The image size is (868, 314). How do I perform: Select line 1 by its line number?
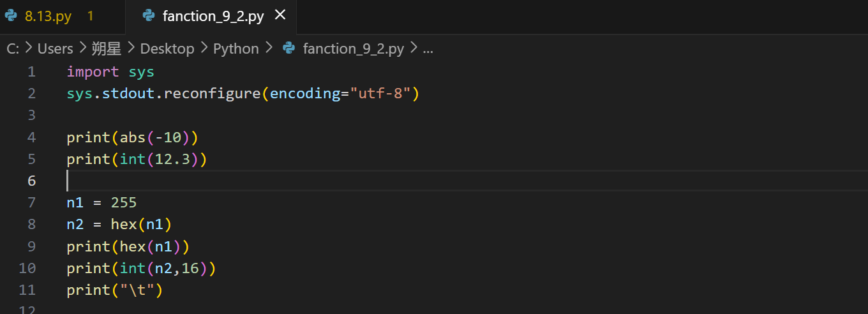[31, 71]
